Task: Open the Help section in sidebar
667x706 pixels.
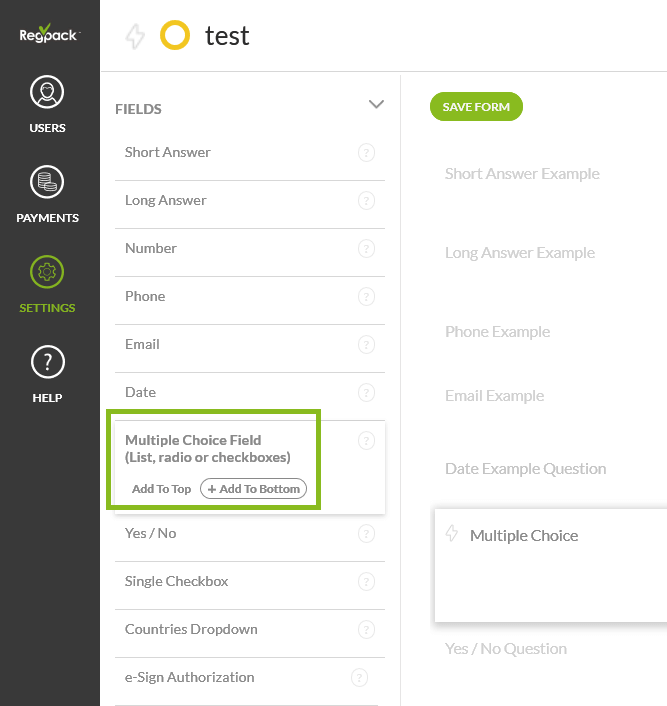Action: coord(47,373)
